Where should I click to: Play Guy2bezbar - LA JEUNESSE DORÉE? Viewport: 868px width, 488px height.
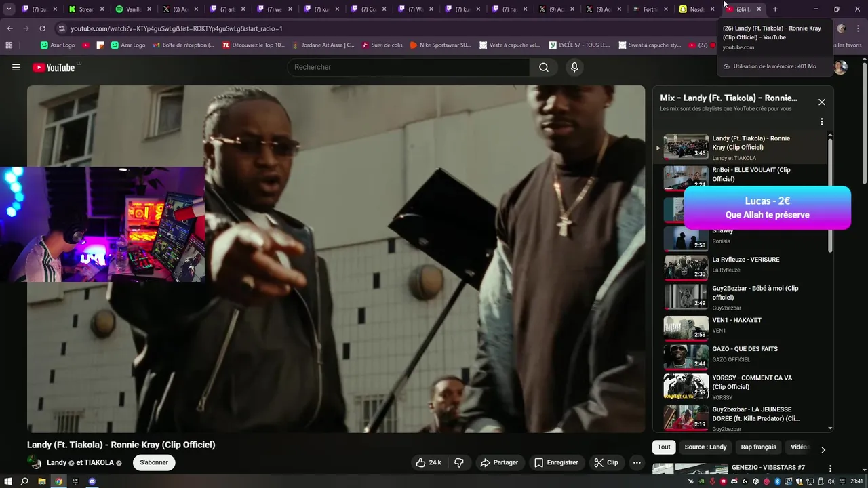pyautogui.click(x=741, y=418)
